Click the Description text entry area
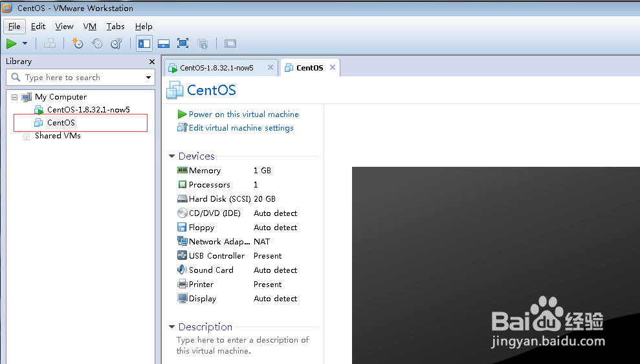 [243, 345]
